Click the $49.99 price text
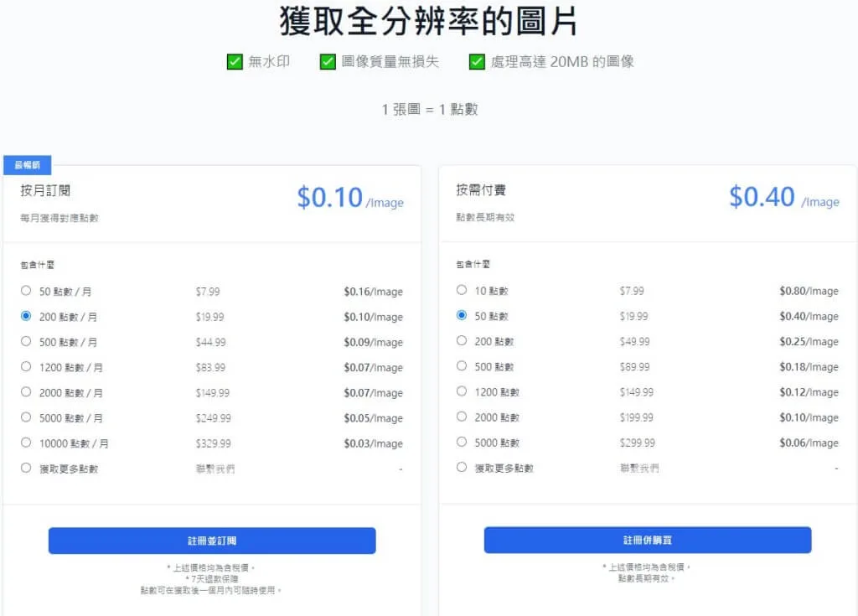Screen dimensions: 858x616 [635, 342]
